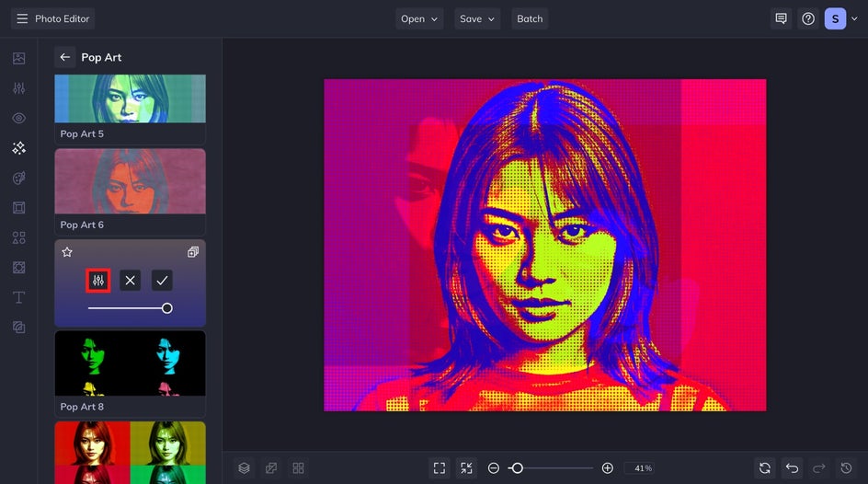The height and width of the screenshot is (484, 868).
Task: Click the zoom slider handle
Action: coord(517,468)
